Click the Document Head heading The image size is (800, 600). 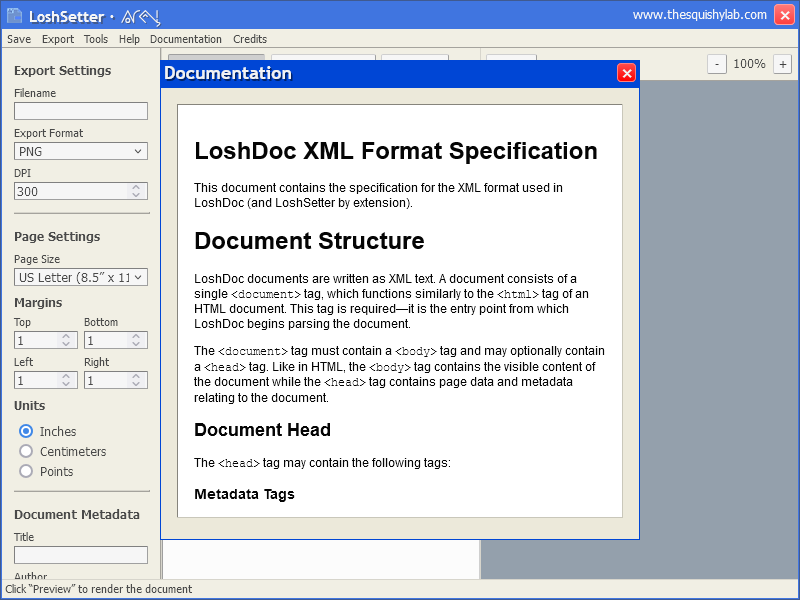(262, 430)
